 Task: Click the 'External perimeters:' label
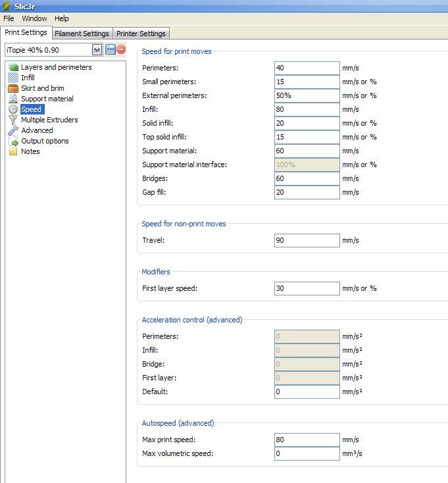click(174, 95)
